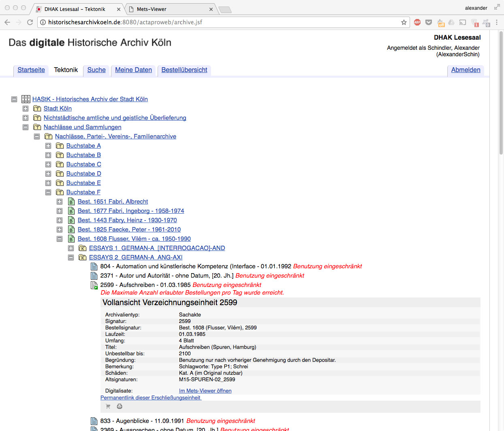This screenshot has height=431, width=504.
Task: Expand Nichtstädtische amtliche und geistliche Überlieferung
Action: pos(26,118)
